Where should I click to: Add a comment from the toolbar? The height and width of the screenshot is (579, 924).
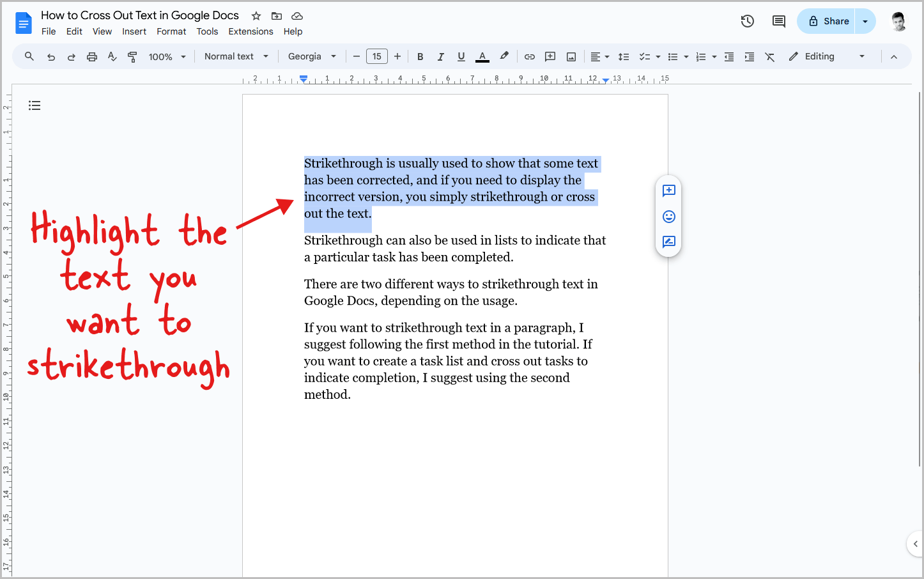[550, 57]
